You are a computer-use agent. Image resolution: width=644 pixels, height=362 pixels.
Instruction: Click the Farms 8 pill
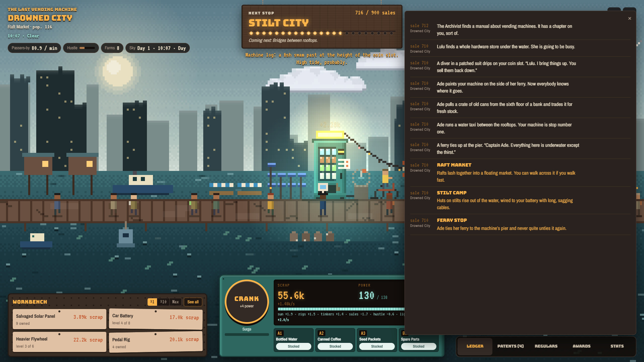tap(112, 48)
